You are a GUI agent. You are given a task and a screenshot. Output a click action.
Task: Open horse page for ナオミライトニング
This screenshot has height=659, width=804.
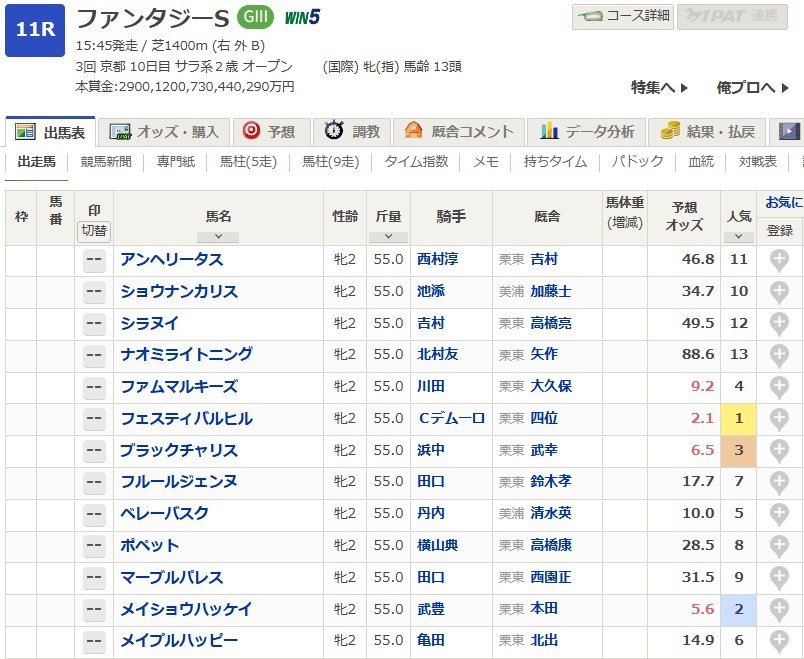pos(186,355)
